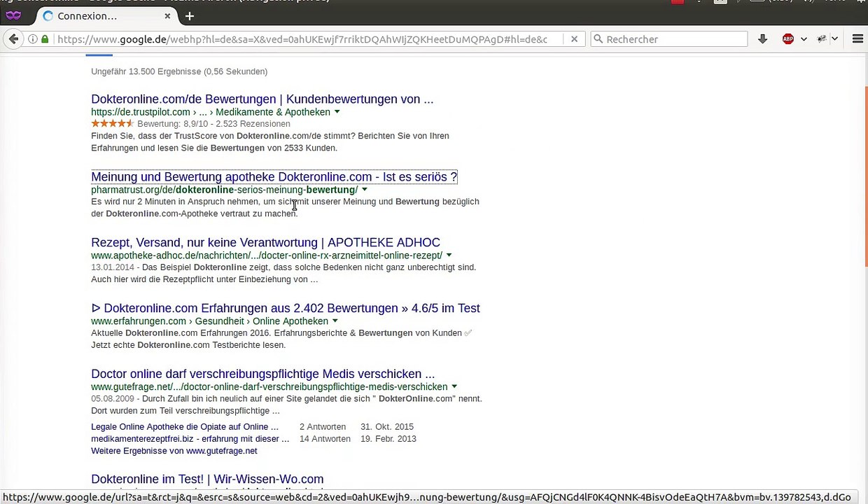
Task: Click the extension icon next to Adblock Plus
Action: [822, 39]
